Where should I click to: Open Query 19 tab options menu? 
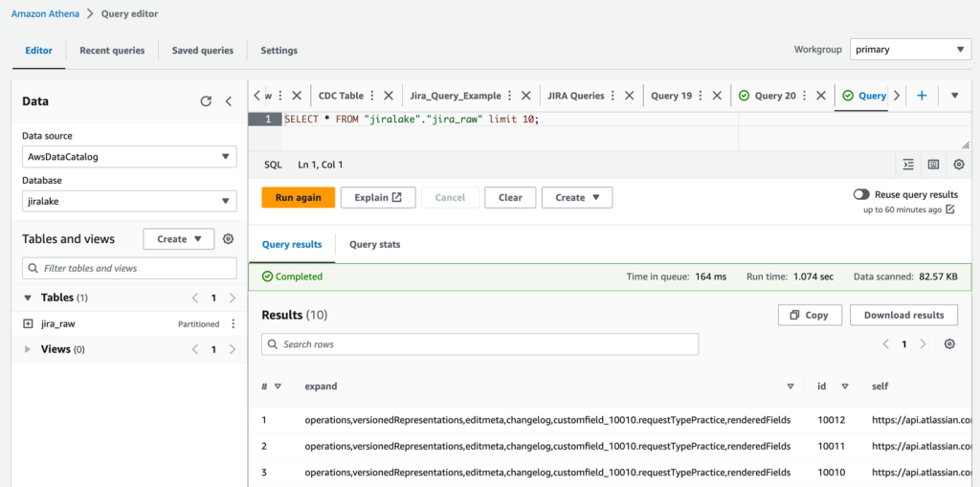click(x=700, y=96)
